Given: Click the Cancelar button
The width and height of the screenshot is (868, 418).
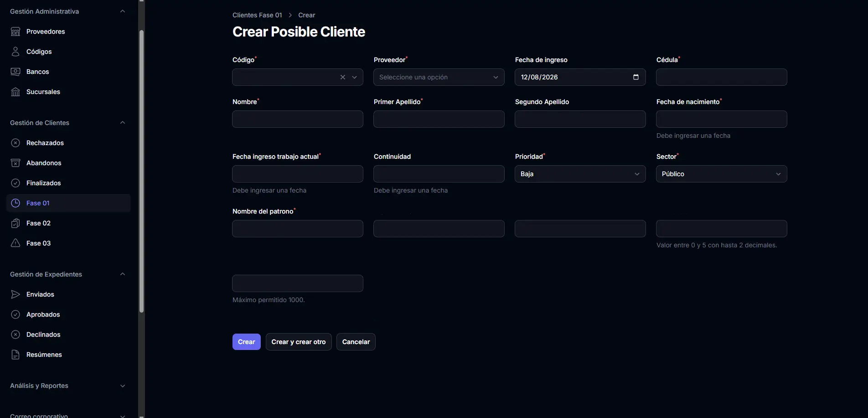Looking at the screenshot, I should pos(356,342).
